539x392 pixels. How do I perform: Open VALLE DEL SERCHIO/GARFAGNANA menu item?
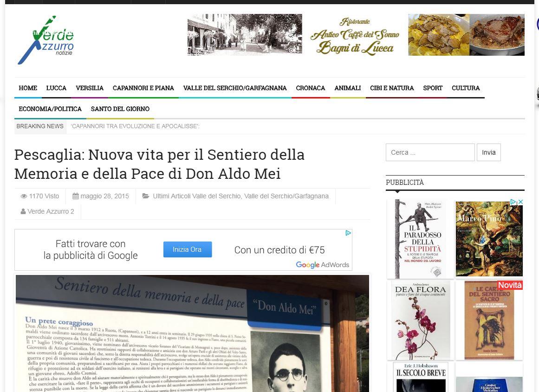pyautogui.click(x=235, y=88)
